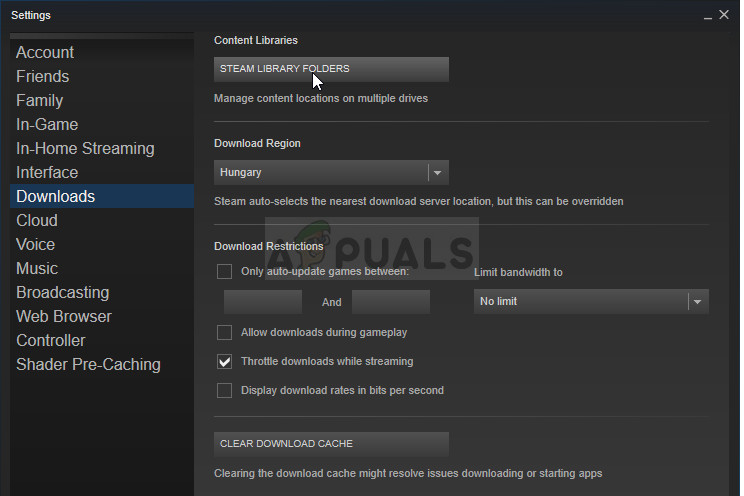Open Web Browser settings
Viewport: 744px width, 496px height.
(x=64, y=316)
